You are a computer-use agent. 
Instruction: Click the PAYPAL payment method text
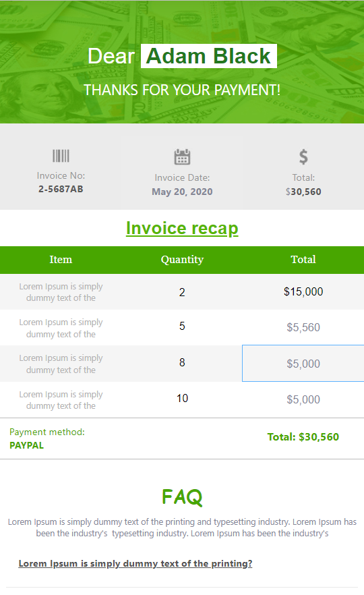click(x=26, y=445)
